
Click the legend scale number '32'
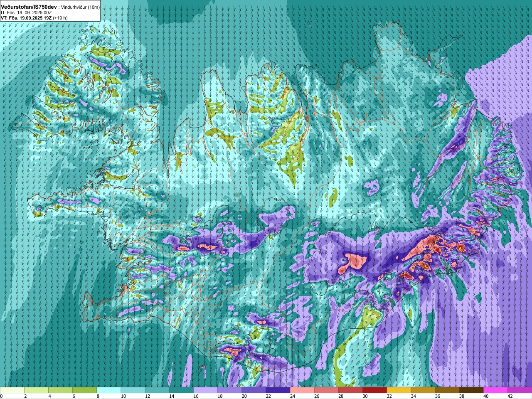(389, 396)
